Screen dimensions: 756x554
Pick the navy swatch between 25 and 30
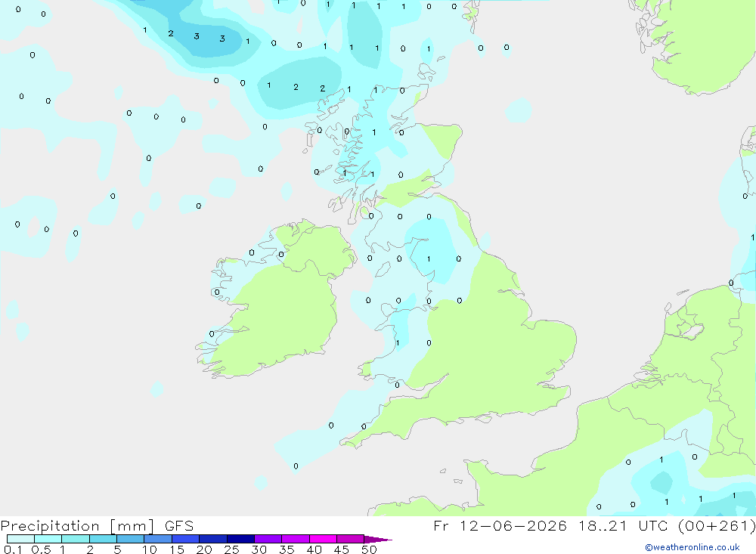point(240,539)
